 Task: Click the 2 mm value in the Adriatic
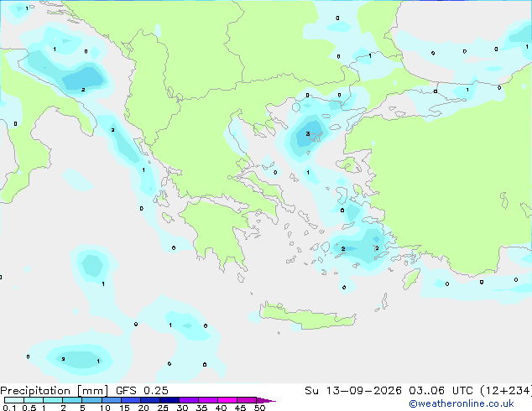[x=83, y=90]
